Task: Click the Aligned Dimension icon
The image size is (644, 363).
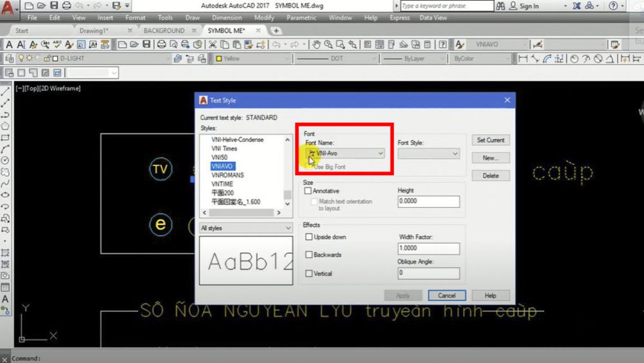Action: pos(535,59)
